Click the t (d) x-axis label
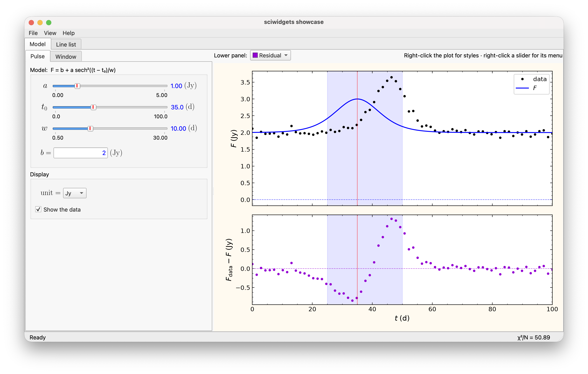Image resolution: width=588 pixels, height=374 pixels. (x=402, y=318)
